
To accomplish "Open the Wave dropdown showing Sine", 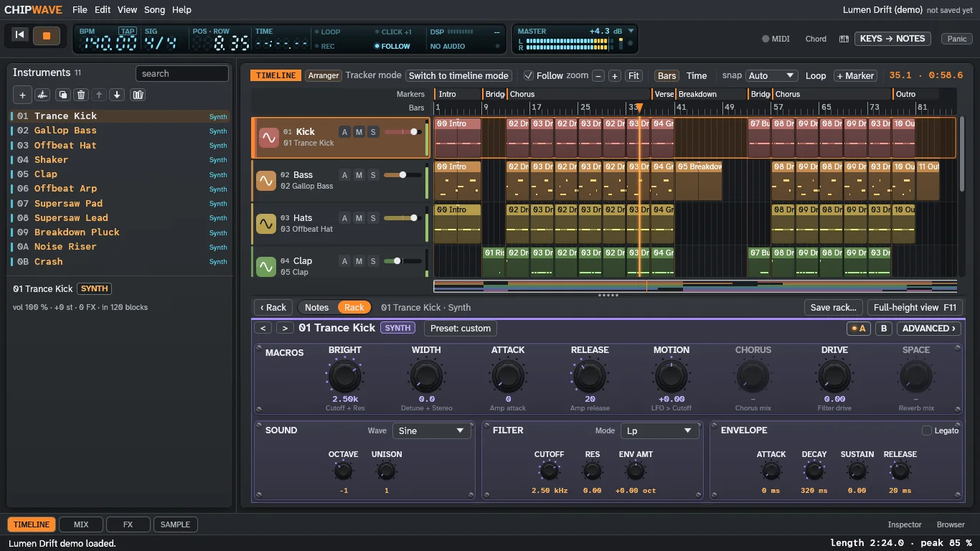I will click(432, 430).
